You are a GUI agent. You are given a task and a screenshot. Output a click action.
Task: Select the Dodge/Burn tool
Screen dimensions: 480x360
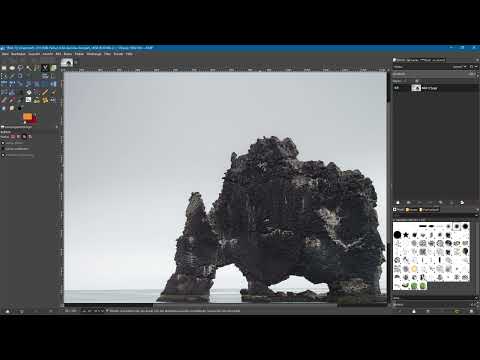click(x=20, y=108)
